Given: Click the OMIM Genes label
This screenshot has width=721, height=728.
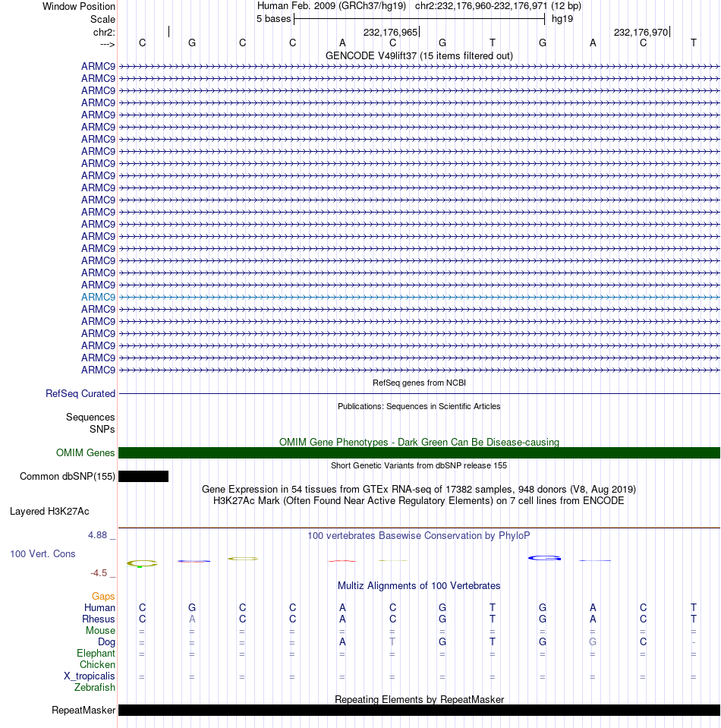Looking at the screenshot, I should tap(86, 452).
